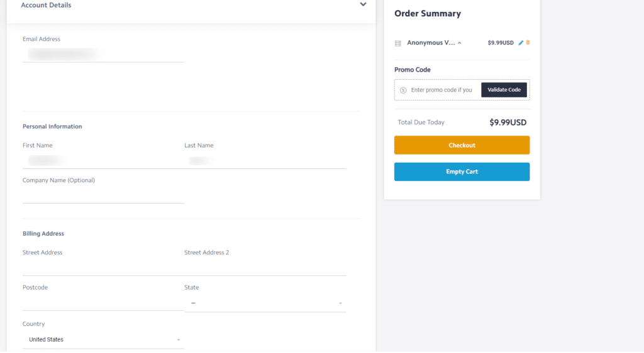Image resolution: width=644 pixels, height=353 pixels.
Task: Expand the Anonymous V... item details caret
Action: [460, 43]
